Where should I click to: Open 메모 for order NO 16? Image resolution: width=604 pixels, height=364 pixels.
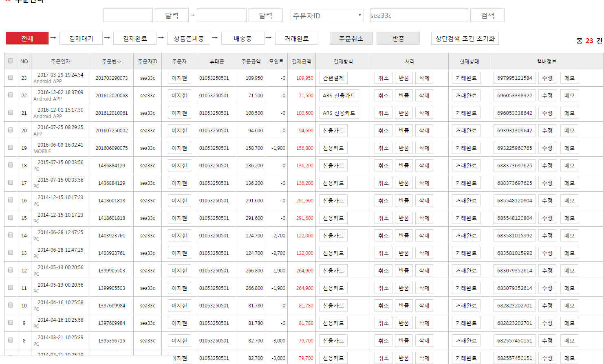pyautogui.click(x=569, y=200)
